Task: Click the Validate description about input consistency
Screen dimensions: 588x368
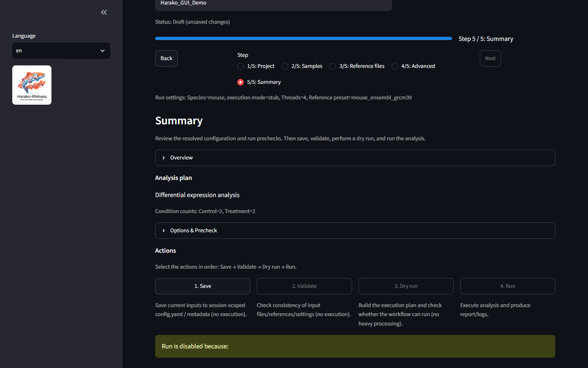Action: pos(304,310)
